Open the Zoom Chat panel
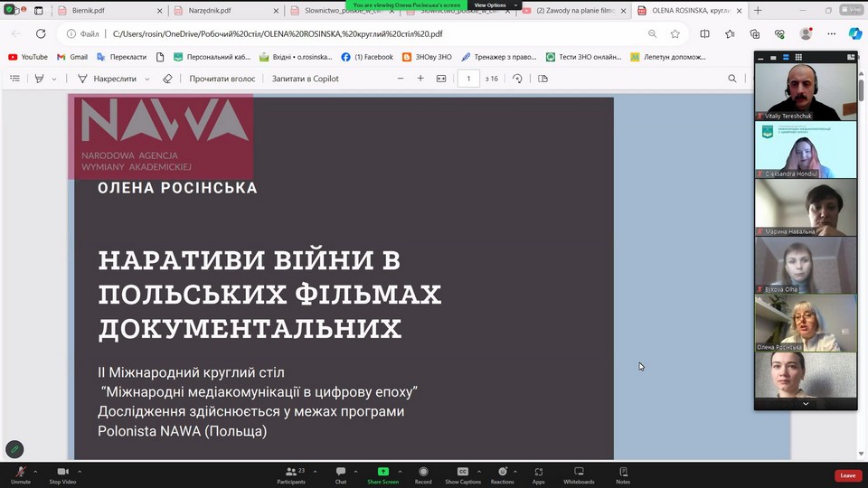This screenshot has height=488, width=868. click(341, 472)
